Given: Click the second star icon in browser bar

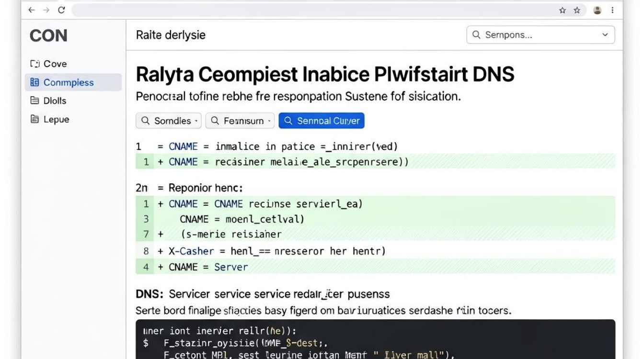Looking at the screenshot, I should [x=577, y=10].
